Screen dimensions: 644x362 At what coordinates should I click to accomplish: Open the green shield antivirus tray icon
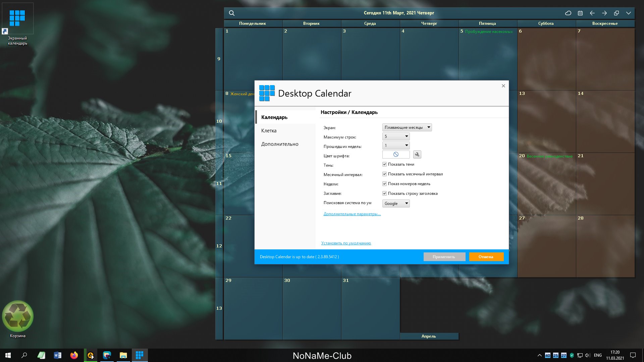[x=572, y=355]
